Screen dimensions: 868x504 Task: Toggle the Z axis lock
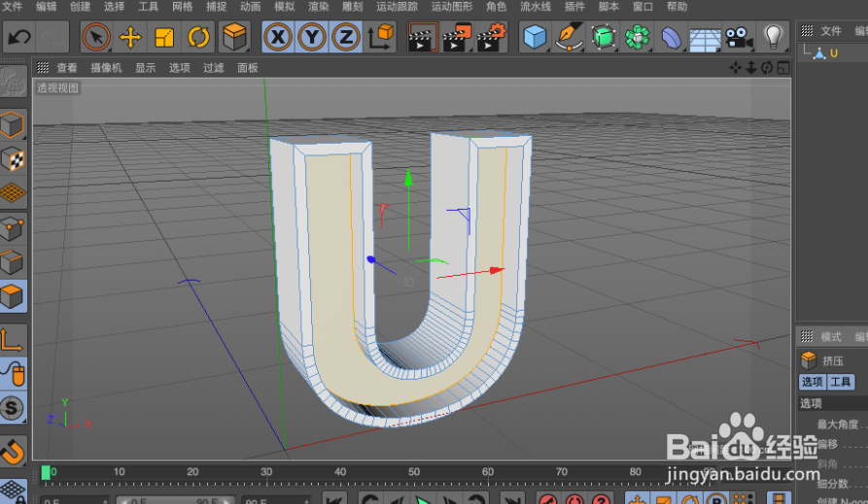[346, 38]
